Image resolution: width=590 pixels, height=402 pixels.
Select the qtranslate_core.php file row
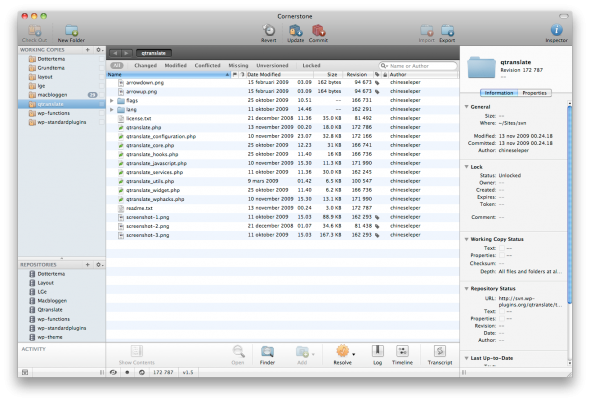[x=283, y=145]
